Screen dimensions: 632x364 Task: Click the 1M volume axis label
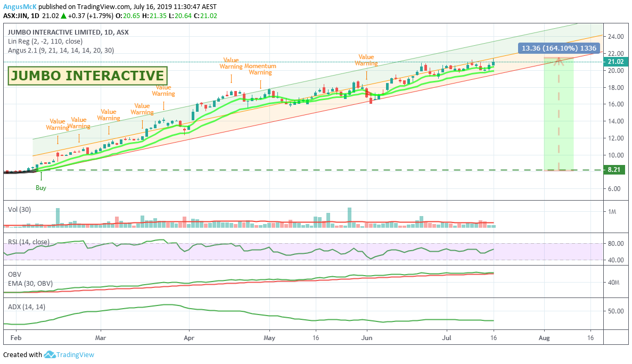tap(612, 212)
